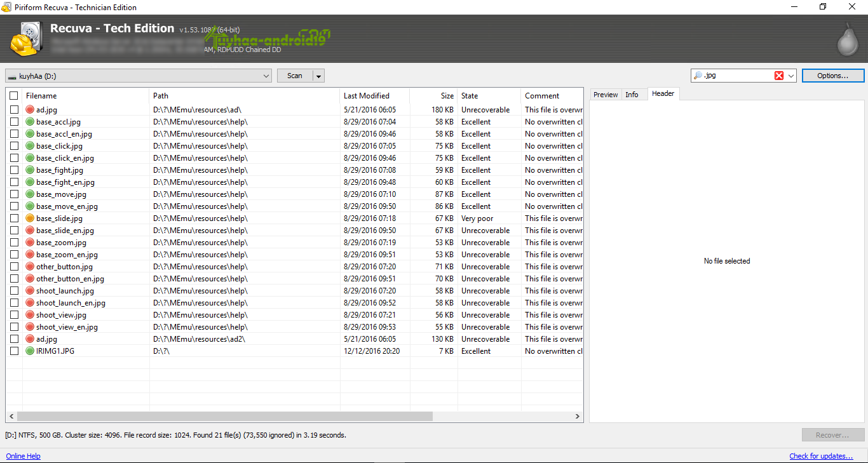This screenshot has width=868, height=463.
Task: Open the Options dialog
Action: click(x=833, y=76)
